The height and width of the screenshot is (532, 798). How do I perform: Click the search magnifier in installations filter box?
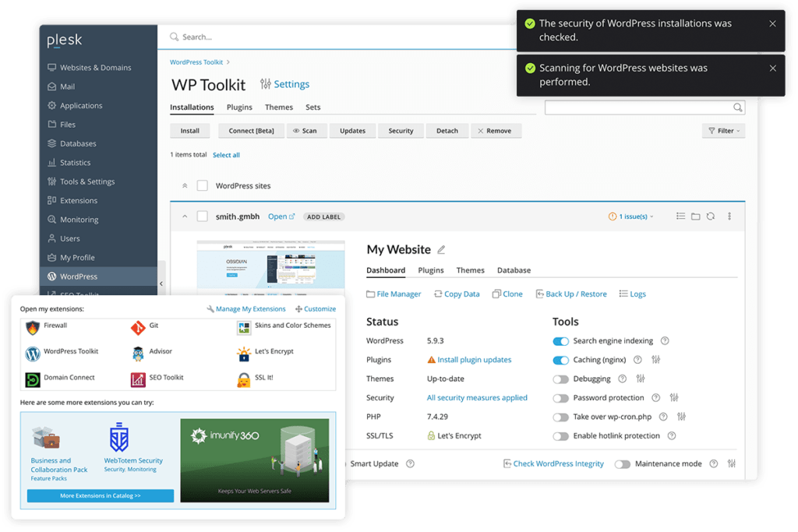pos(737,107)
